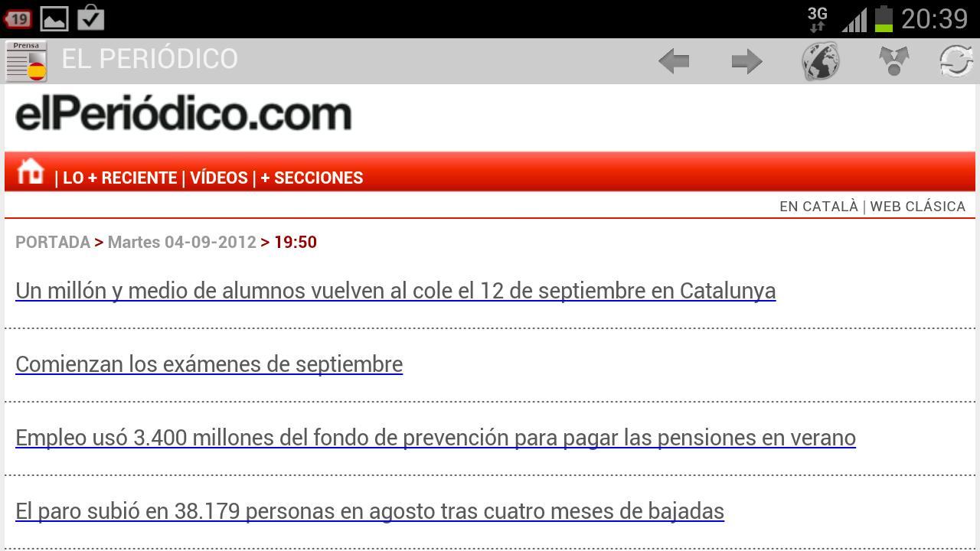Click the PORTADA breadcrumb
The height and width of the screenshot is (551, 980).
click(x=53, y=242)
